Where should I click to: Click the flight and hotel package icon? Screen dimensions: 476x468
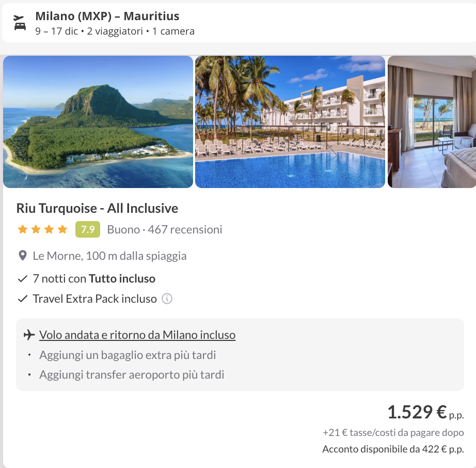[x=20, y=23]
